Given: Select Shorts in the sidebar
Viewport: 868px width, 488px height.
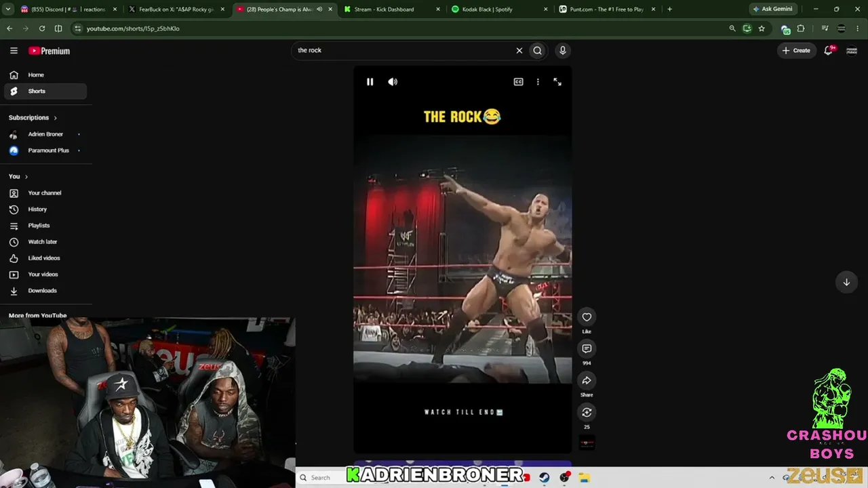Looking at the screenshot, I should click(x=45, y=91).
